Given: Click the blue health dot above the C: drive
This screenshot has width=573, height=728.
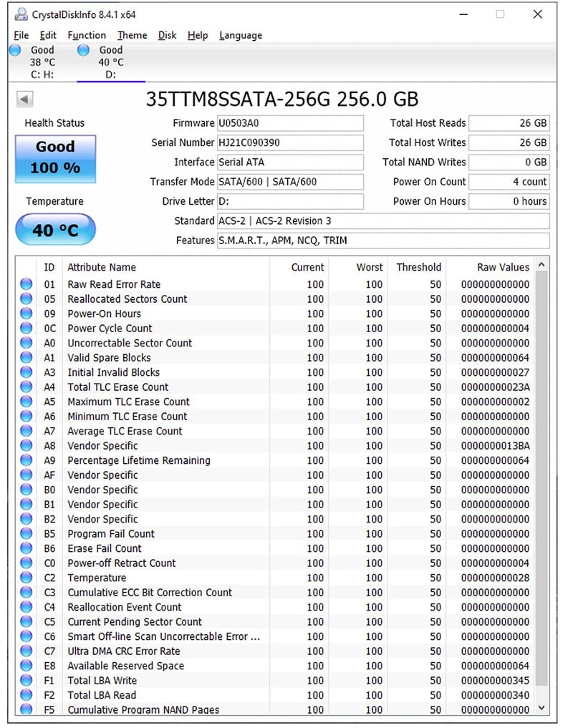Looking at the screenshot, I should click(x=14, y=50).
